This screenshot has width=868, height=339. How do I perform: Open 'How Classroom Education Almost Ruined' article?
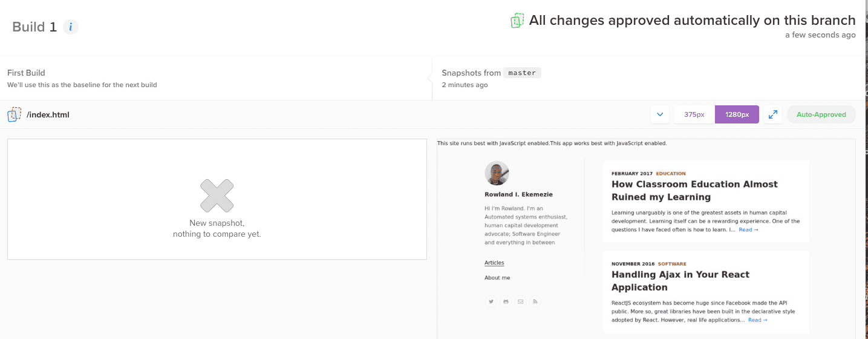click(x=694, y=191)
